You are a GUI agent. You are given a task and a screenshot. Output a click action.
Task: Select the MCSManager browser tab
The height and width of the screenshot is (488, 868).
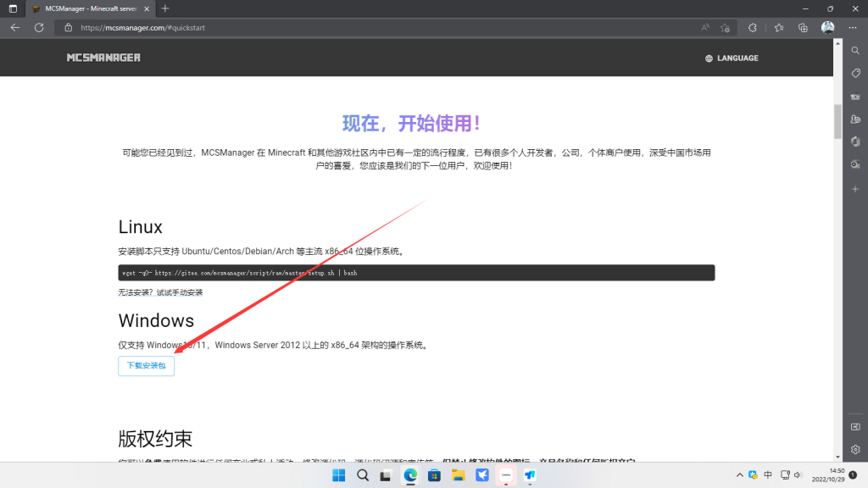click(x=83, y=10)
